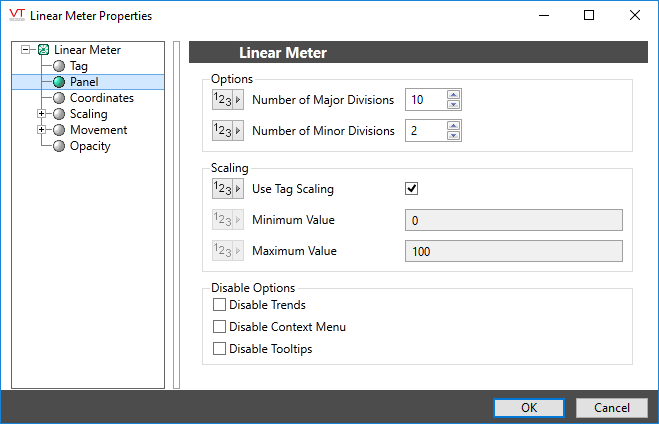The image size is (659, 424).
Task: Check the Disable Tooltips option
Action: click(x=220, y=349)
